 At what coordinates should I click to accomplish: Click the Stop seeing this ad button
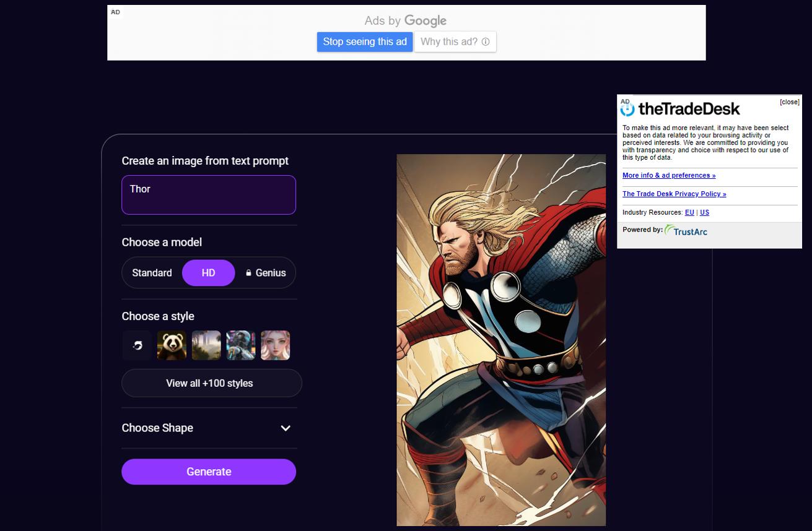click(365, 41)
